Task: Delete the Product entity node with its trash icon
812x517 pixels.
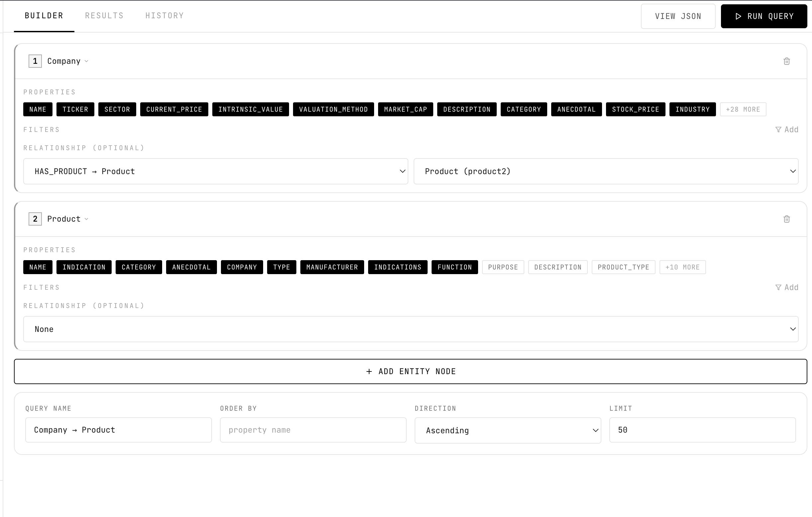Action: (786, 219)
